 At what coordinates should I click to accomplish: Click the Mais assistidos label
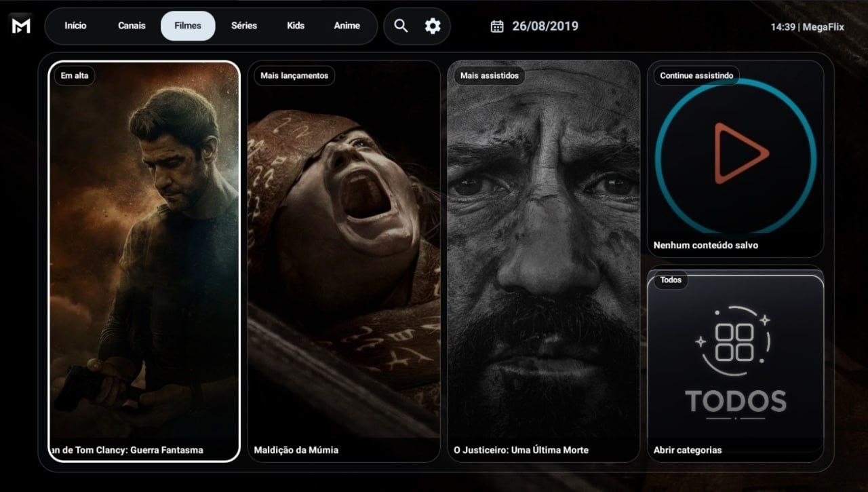pyautogui.click(x=490, y=75)
